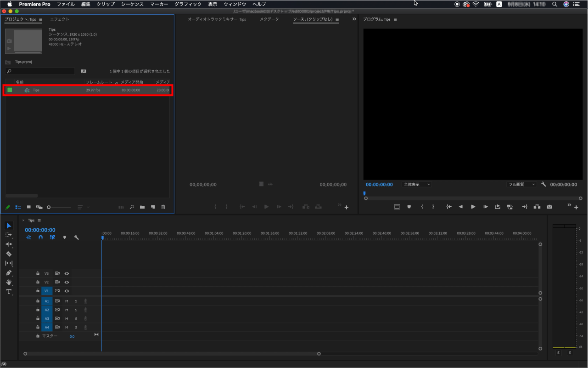Open the Source panel menu
This screenshot has height=368, width=588.
click(x=337, y=19)
